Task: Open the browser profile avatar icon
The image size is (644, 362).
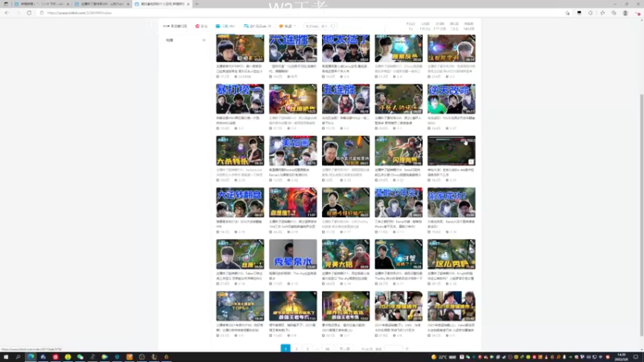Action: click(x=625, y=13)
